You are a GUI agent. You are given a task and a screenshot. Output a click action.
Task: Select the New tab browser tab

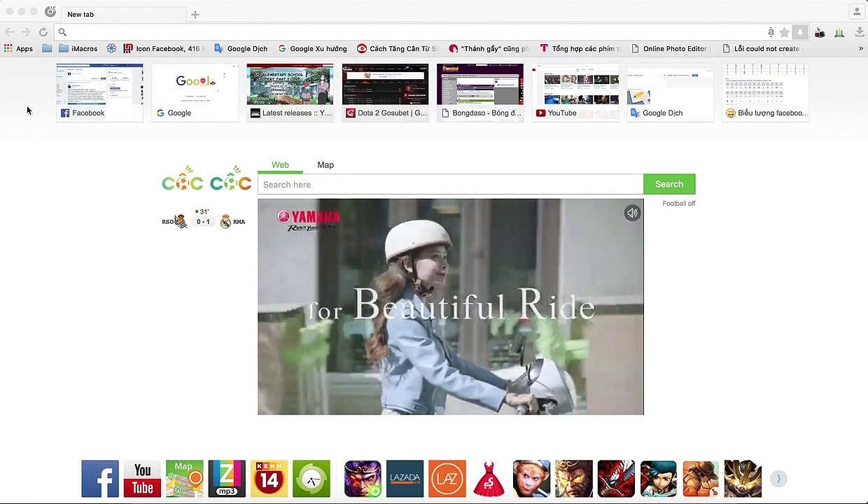tap(122, 14)
